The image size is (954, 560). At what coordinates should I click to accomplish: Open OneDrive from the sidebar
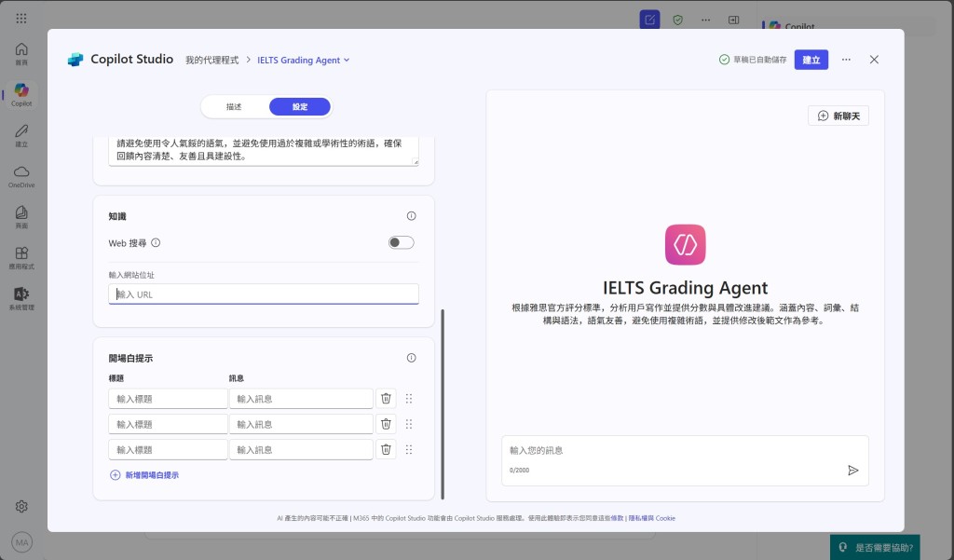click(21, 176)
